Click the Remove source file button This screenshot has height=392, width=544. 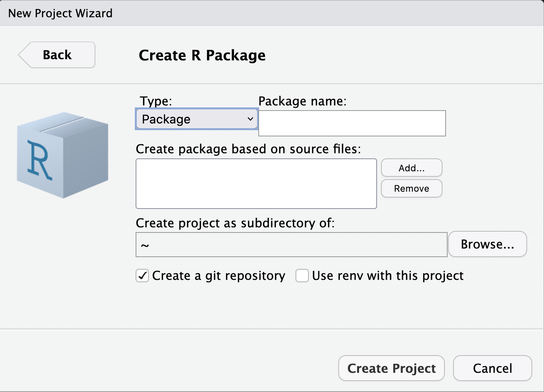click(412, 189)
